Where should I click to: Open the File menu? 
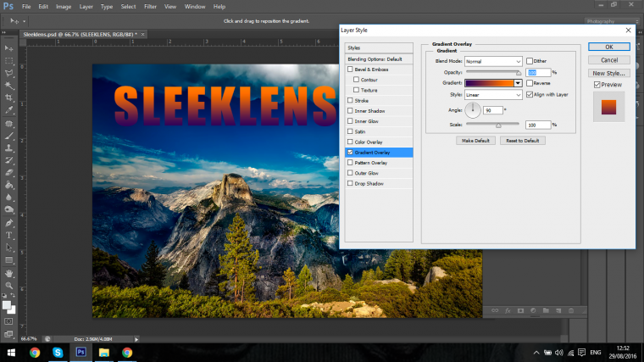tap(26, 7)
